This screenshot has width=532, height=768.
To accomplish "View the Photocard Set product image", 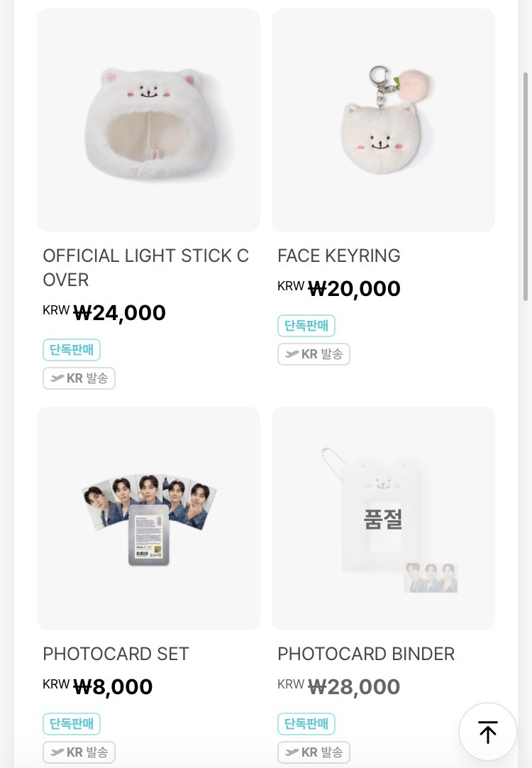I will [x=148, y=518].
